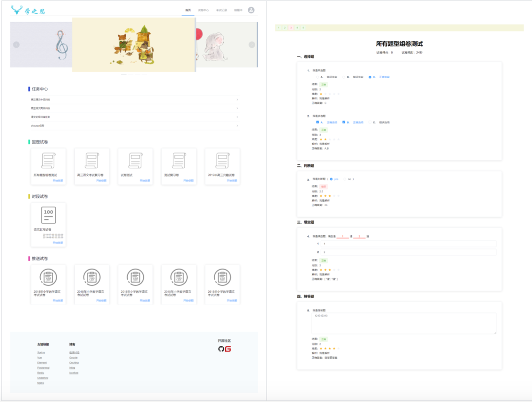The image size is (532, 402).
Task: Open the GitHub icon under 开源社区
Action: coord(221,349)
